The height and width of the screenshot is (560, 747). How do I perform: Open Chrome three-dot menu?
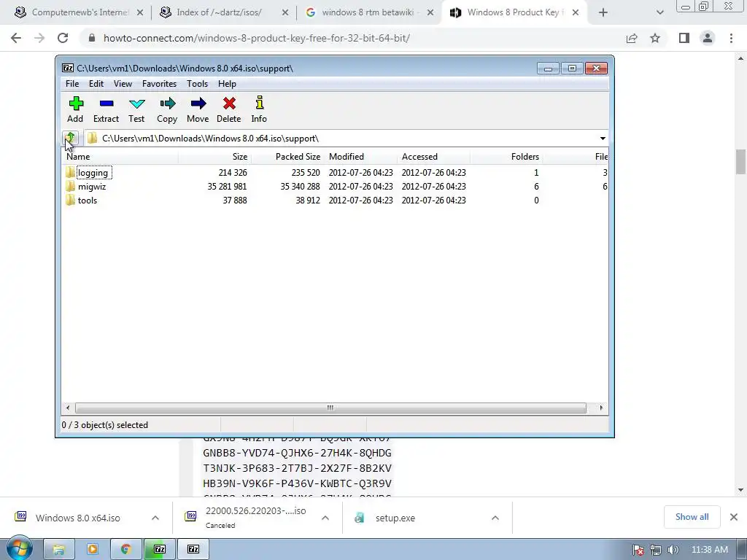pos(731,38)
